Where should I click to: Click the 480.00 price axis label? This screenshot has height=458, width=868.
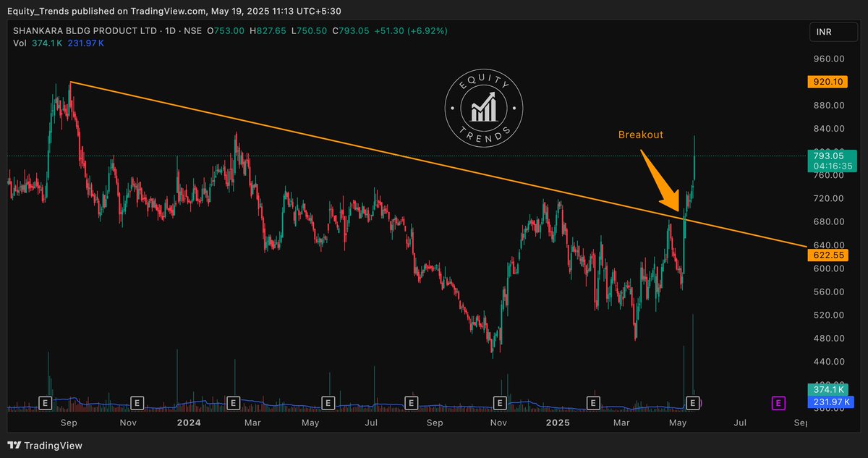tap(829, 338)
